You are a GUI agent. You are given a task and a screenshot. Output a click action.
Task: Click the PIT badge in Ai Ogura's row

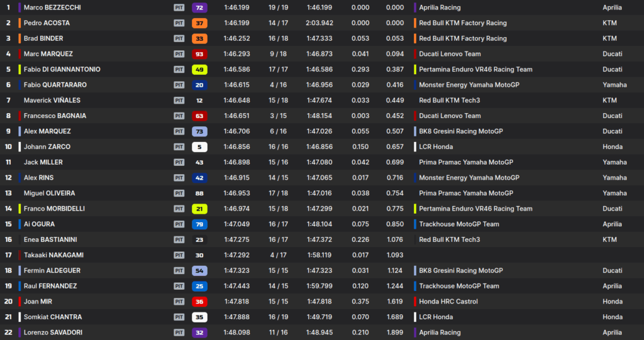179,224
